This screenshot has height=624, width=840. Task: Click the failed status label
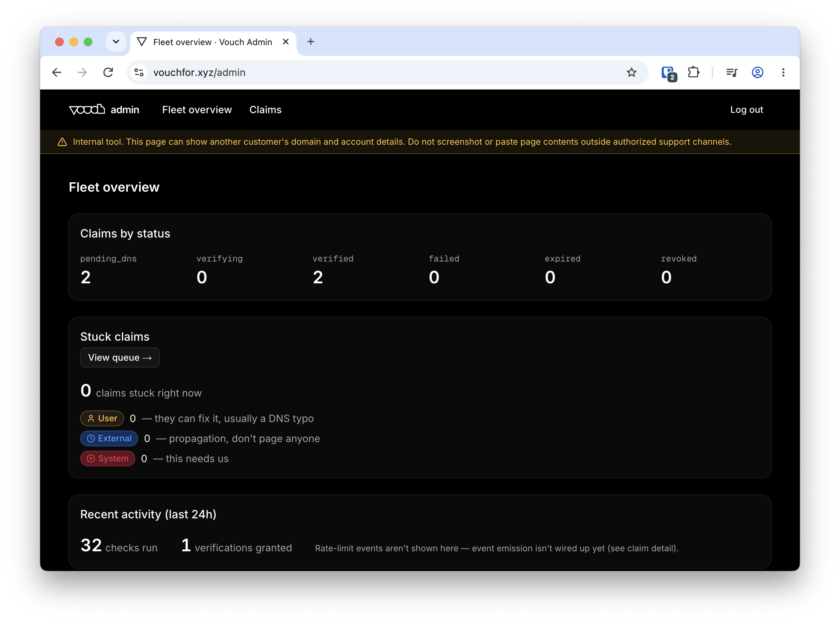tap(444, 259)
